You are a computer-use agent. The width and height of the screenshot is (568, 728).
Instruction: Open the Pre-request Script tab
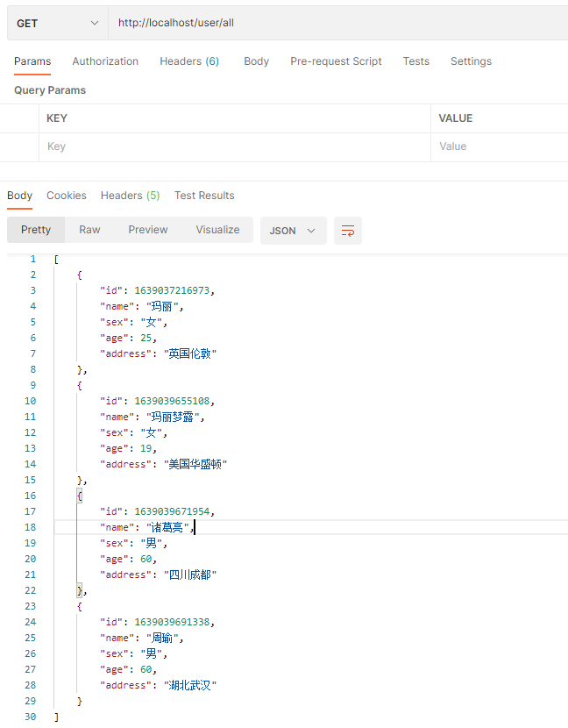tap(336, 61)
